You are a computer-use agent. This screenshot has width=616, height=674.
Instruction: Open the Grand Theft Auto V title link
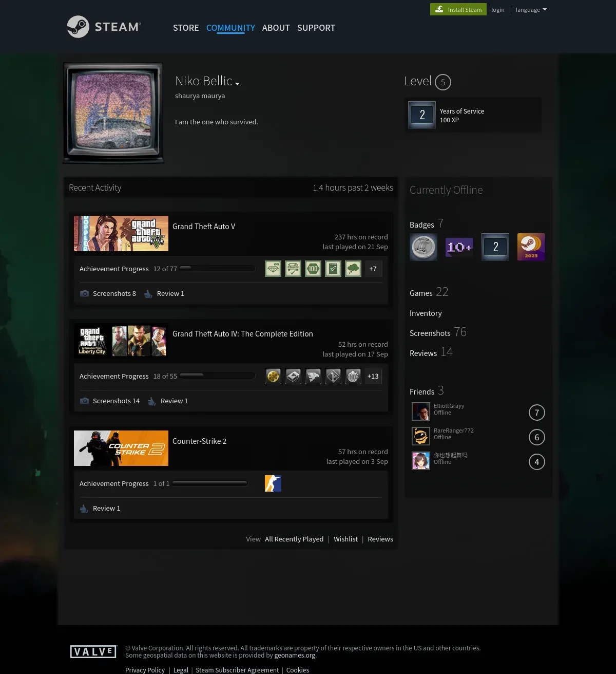pyautogui.click(x=204, y=227)
